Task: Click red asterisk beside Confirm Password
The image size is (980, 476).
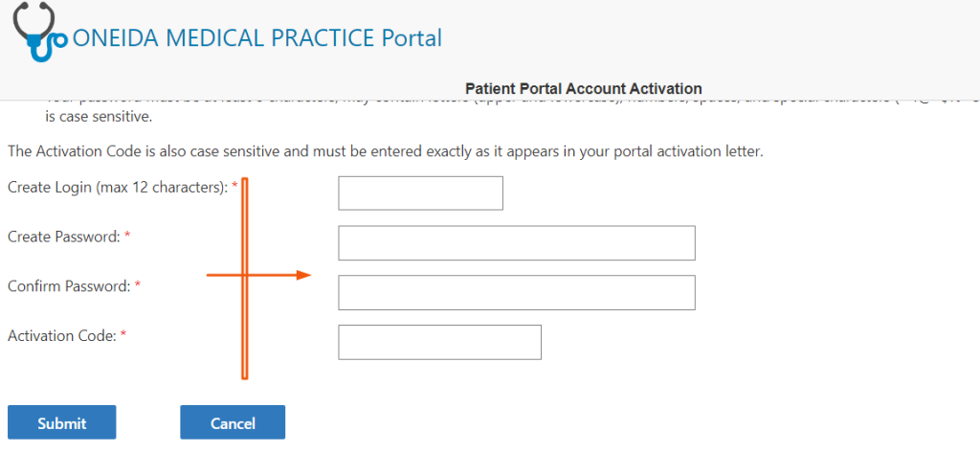Action: 138,284
